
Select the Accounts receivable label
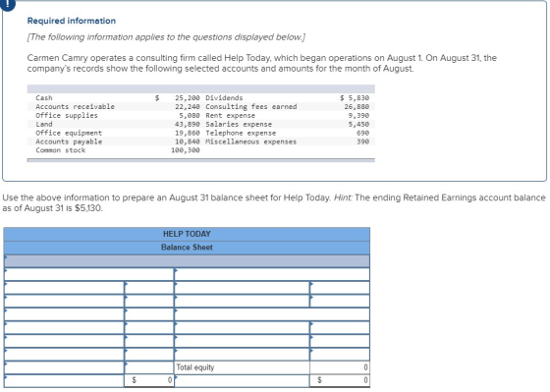[x=75, y=107]
